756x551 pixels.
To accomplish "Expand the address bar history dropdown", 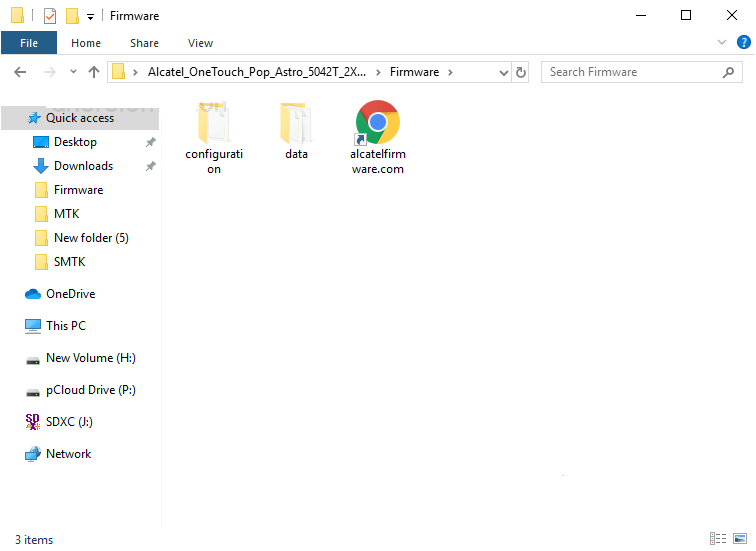I will pos(504,72).
